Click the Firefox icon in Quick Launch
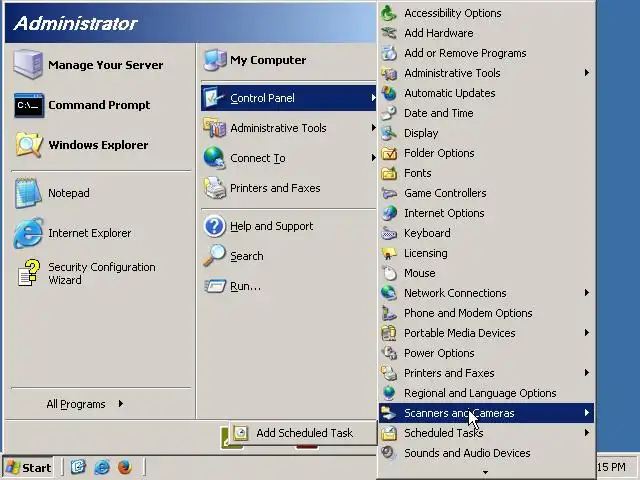The height and width of the screenshot is (480, 640). coord(125,467)
